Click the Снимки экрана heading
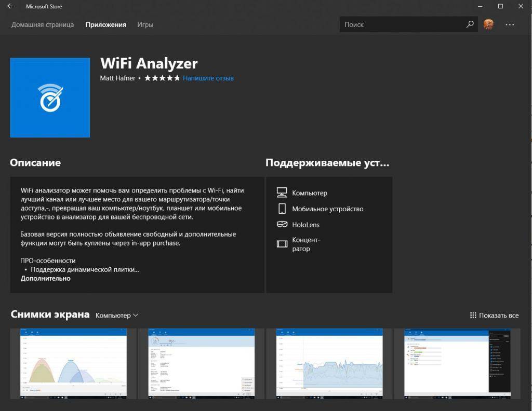 pos(50,314)
